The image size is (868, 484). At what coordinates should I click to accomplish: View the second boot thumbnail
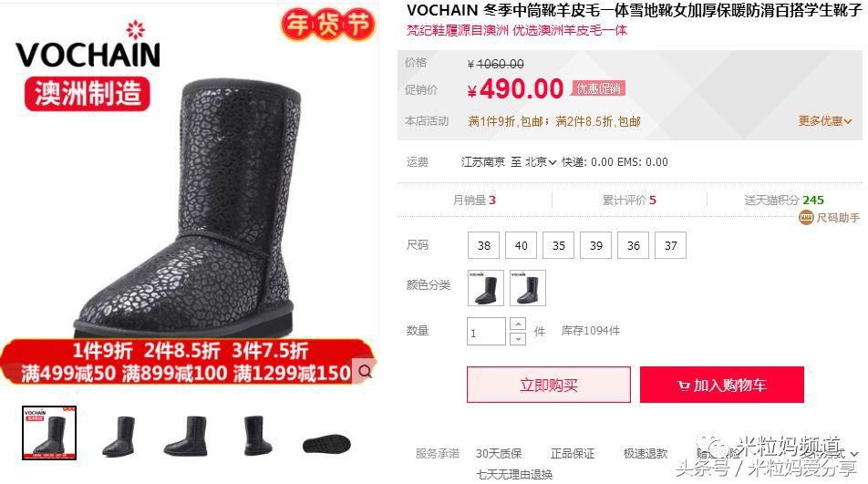click(119, 436)
